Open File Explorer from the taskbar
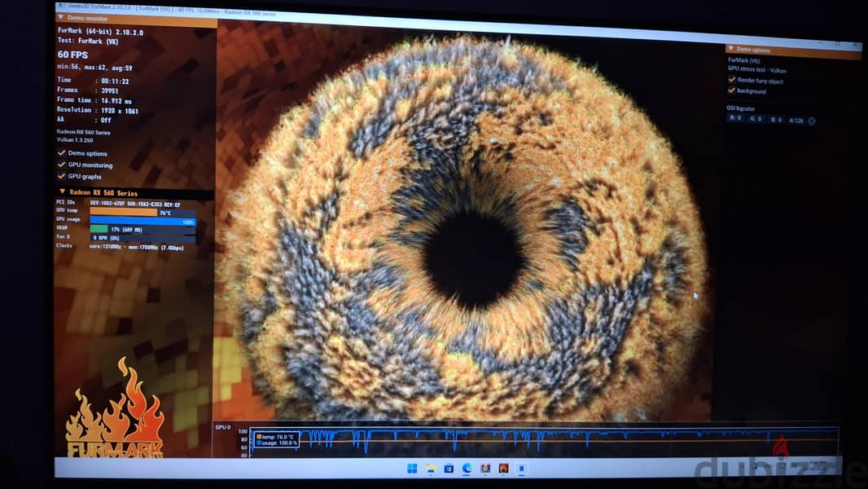Screen dimensions: 868x489 (x=430, y=469)
